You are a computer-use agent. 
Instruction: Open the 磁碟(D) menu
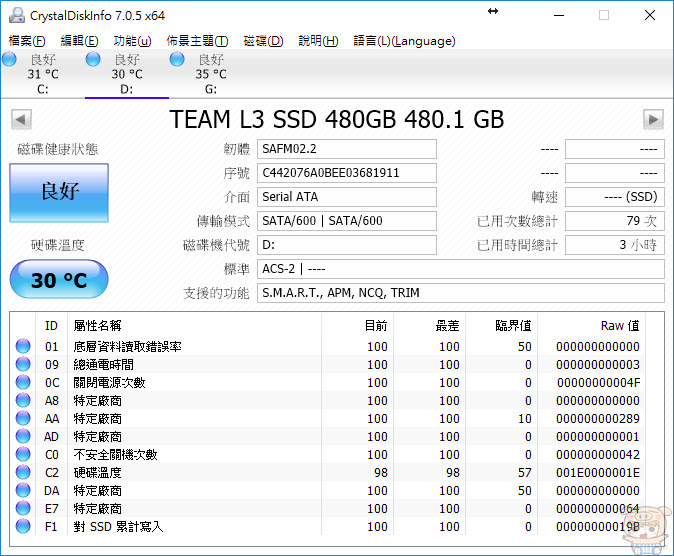(263, 41)
